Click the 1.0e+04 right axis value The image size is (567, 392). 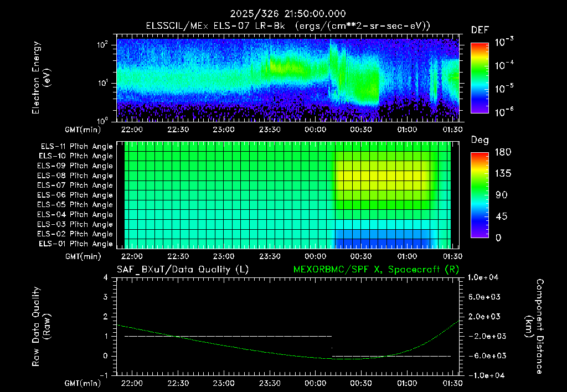coord(483,277)
